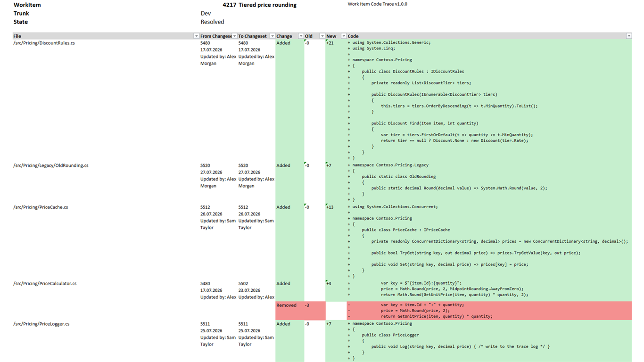Click the 'Trunk' label cell

[21, 14]
